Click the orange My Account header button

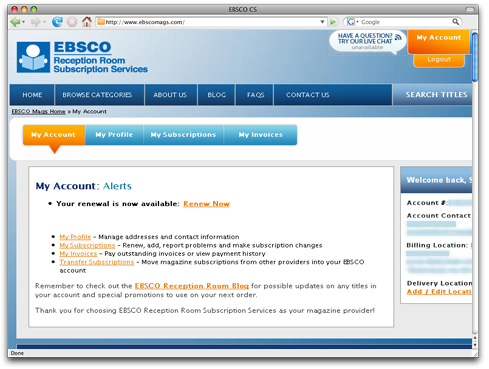pyautogui.click(x=439, y=42)
